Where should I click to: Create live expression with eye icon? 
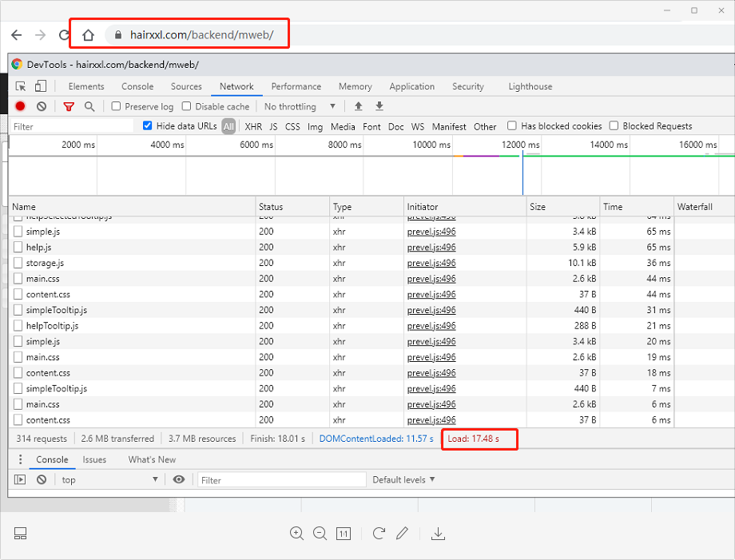179,479
